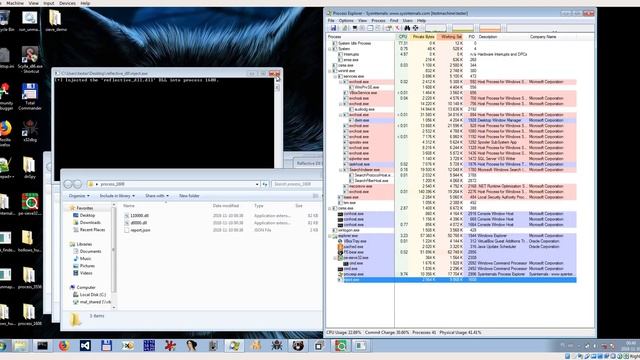Screen dimensions: 640x360
Task: Open the Devices menu of the VirtualBox window
Action: [67, 3]
